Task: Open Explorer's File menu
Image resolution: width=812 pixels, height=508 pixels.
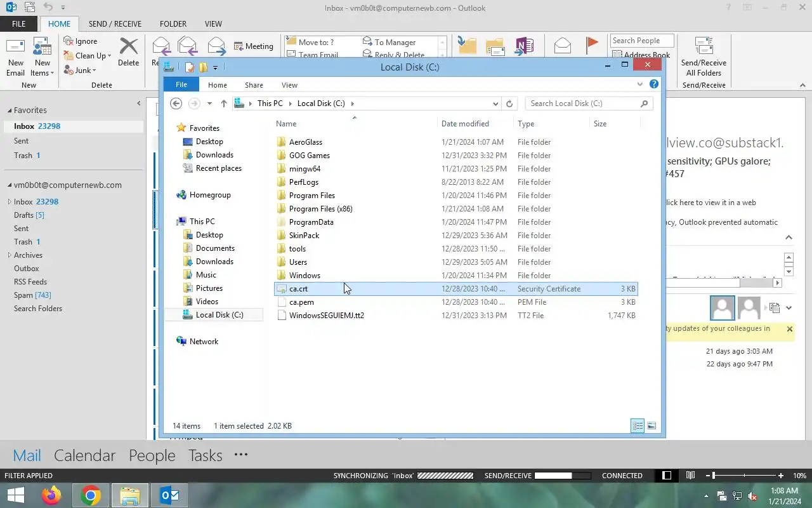Action: (181, 85)
